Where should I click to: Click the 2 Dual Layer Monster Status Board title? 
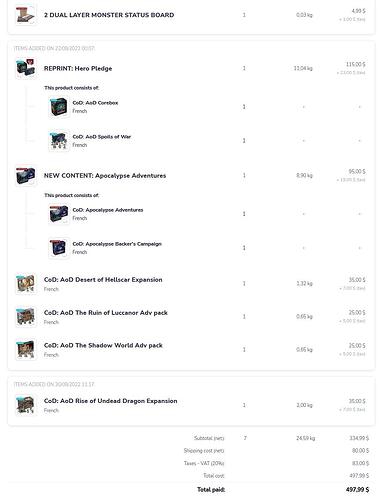(109, 15)
